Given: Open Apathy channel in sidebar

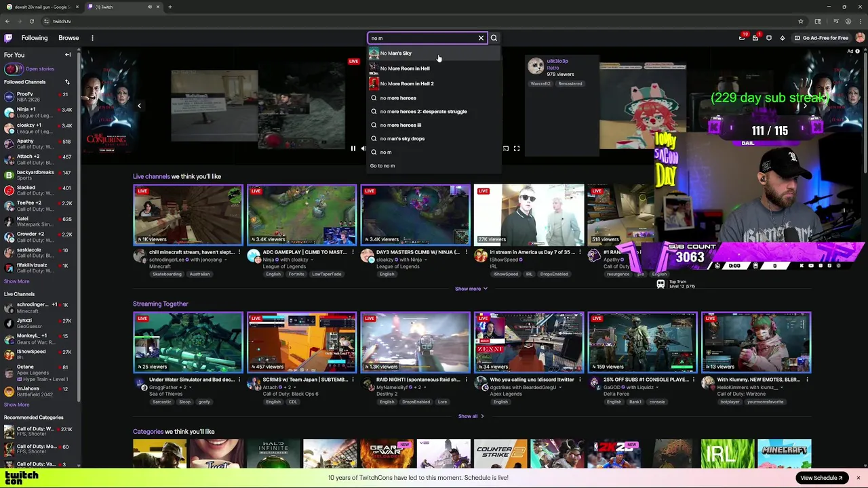Looking at the screenshot, I should (x=39, y=144).
